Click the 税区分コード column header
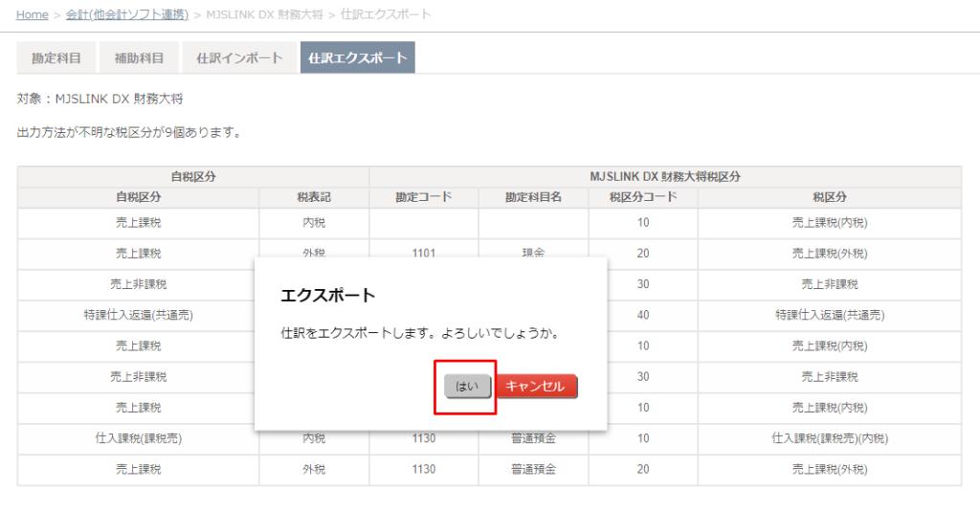Image resolution: width=980 pixels, height=512 pixels. point(643,197)
